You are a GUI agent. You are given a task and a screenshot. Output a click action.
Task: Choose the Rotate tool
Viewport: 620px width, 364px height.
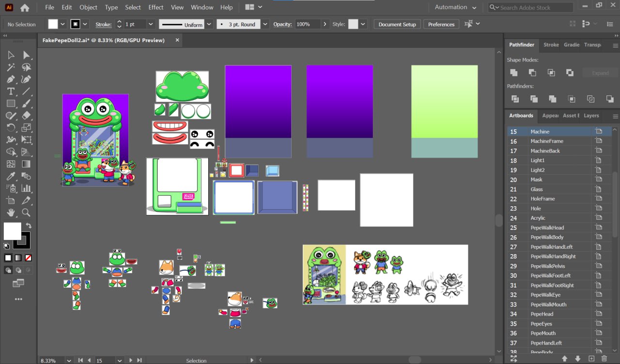pyautogui.click(x=11, y=128)
